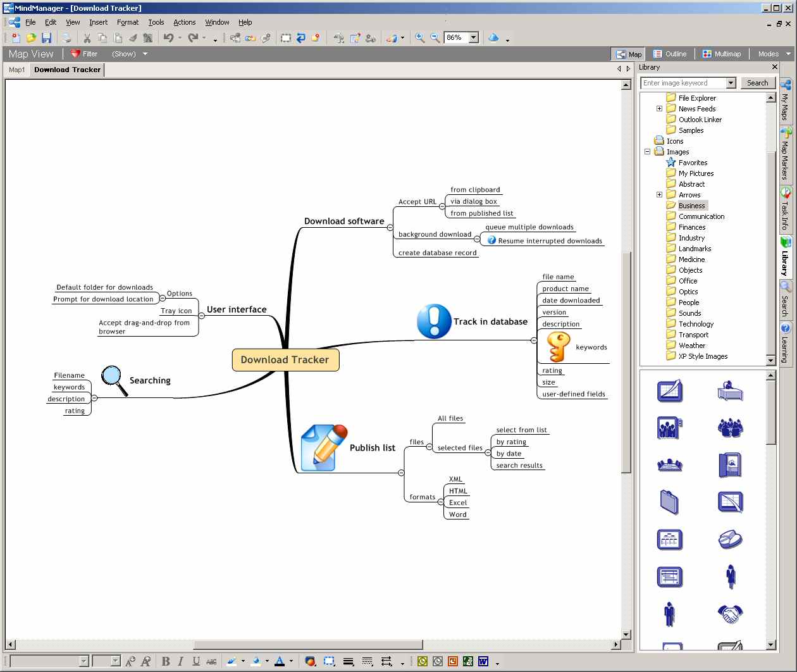Viewport: 797px width, 672px height.
Task: Open the Tools menu
Action: (156, 22)
